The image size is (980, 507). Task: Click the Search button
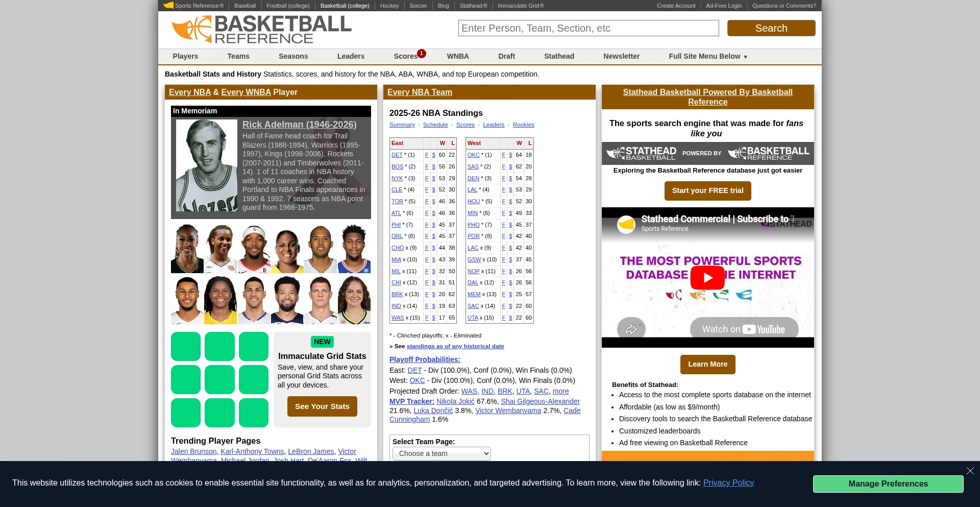pyautogui.click(x=771, y=28)
